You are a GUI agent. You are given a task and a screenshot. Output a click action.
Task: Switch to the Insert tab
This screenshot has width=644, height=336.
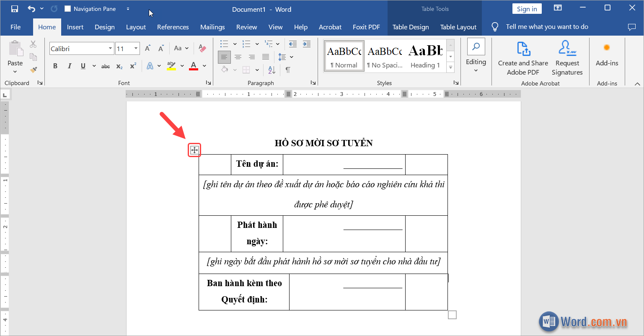coord(75,27)
